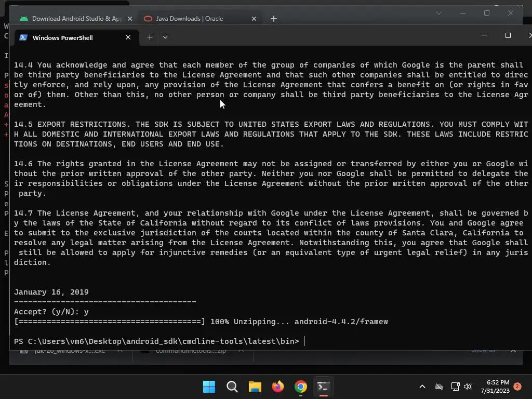This screenshot has width=532, height=399.
Task: Open network settings tray icon
Action: [455, 387]
